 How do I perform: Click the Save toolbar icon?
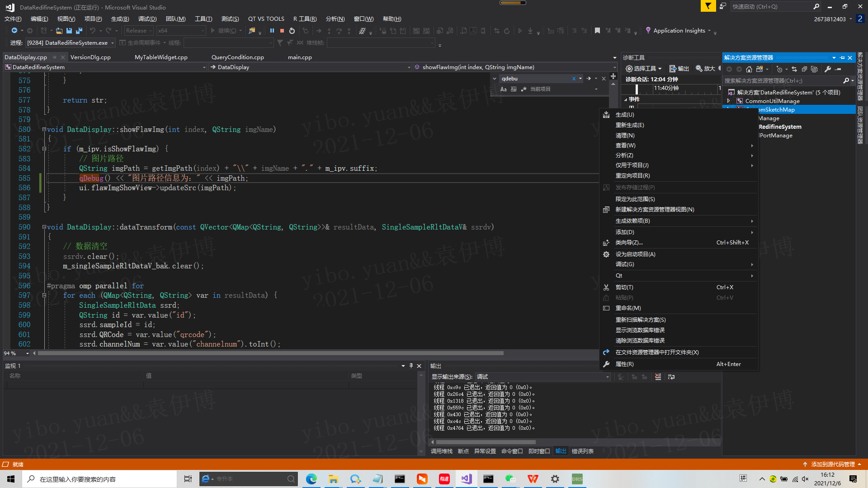click(x=69, y=30)
